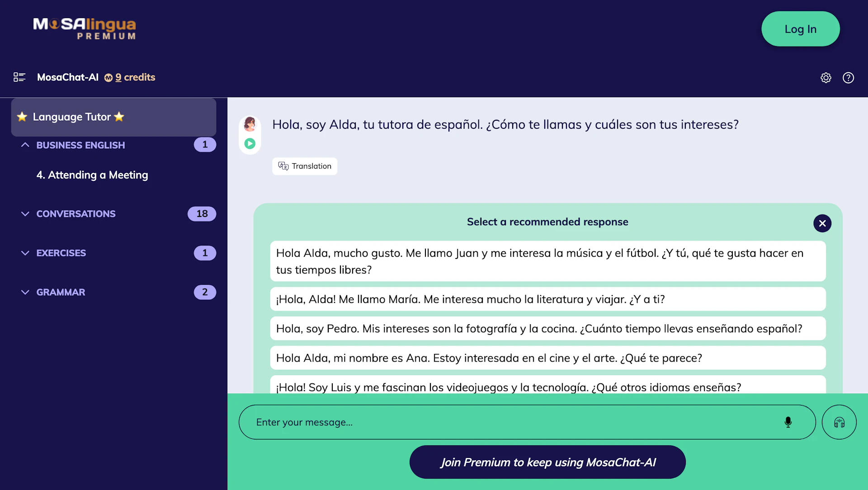
Task: Select the response from Juan about música
Action: pyautogui.click(x=548, y=261)
